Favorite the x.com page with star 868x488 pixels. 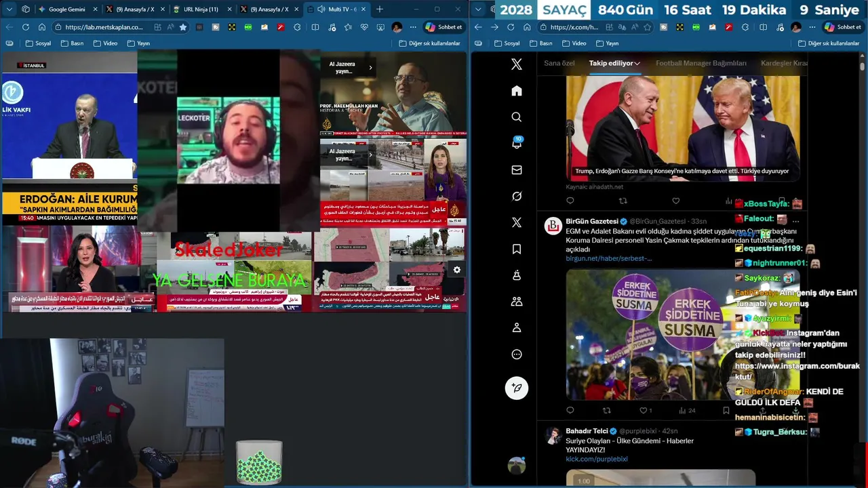point(648,27)
